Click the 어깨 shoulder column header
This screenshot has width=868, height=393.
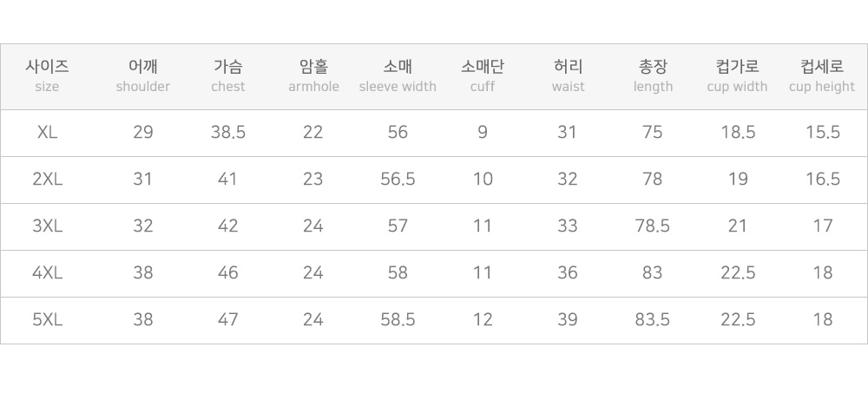pos(143,76)
